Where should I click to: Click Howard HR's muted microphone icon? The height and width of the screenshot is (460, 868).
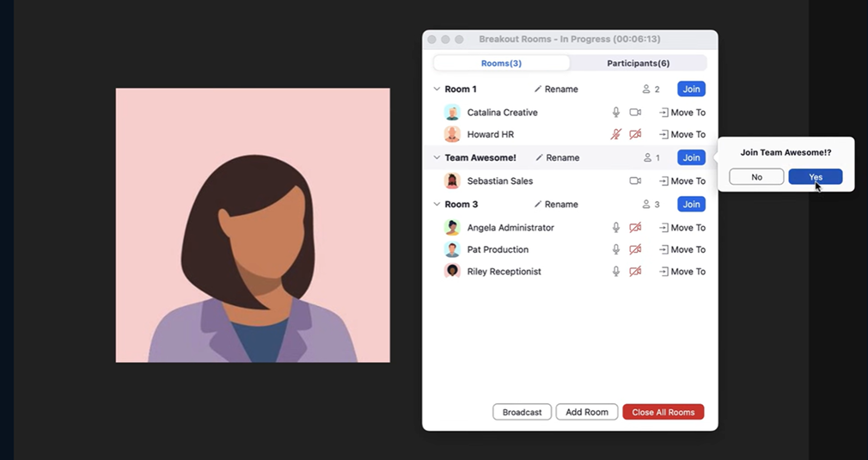click(615, 135)
